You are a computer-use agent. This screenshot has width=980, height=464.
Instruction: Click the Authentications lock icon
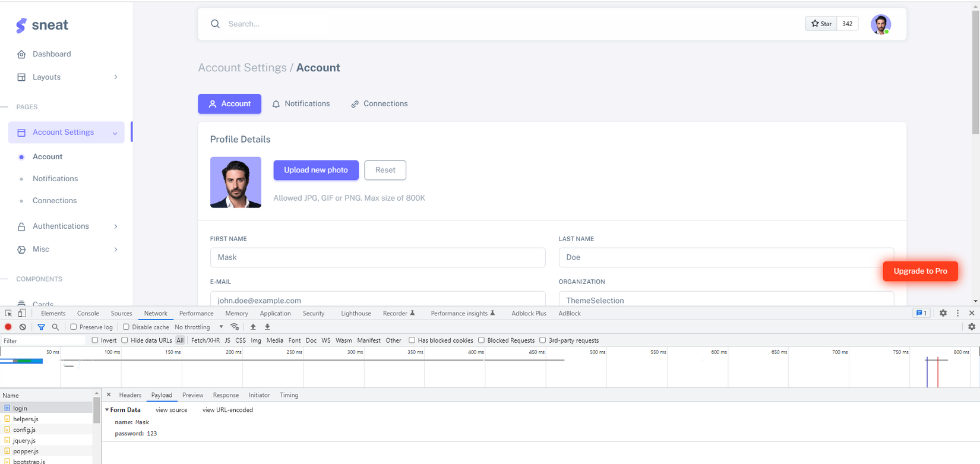21,226
